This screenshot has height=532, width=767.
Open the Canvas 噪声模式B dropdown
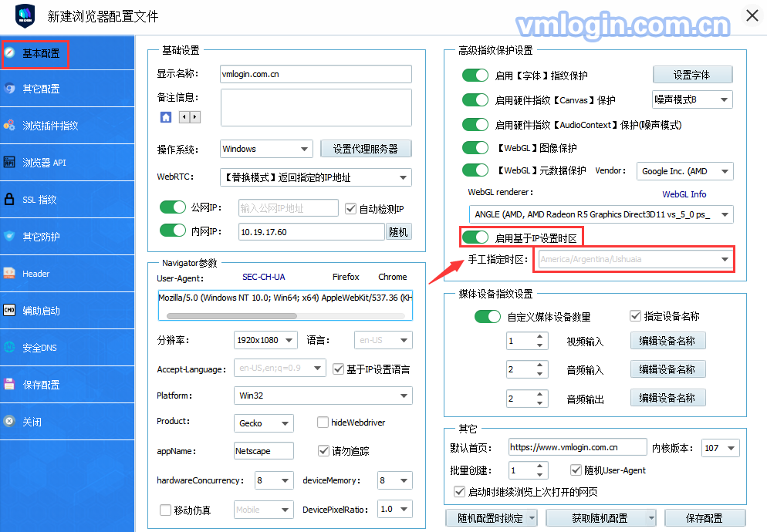[x=693, y=99]
